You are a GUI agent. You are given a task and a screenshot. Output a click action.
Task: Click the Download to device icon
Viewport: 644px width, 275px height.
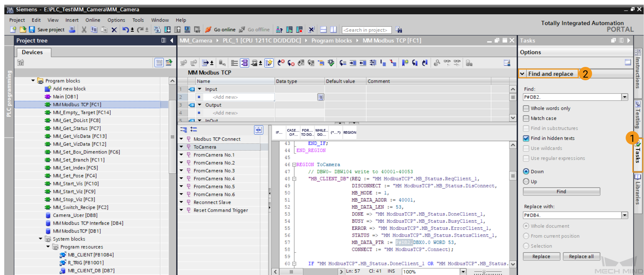pos(167,30)
